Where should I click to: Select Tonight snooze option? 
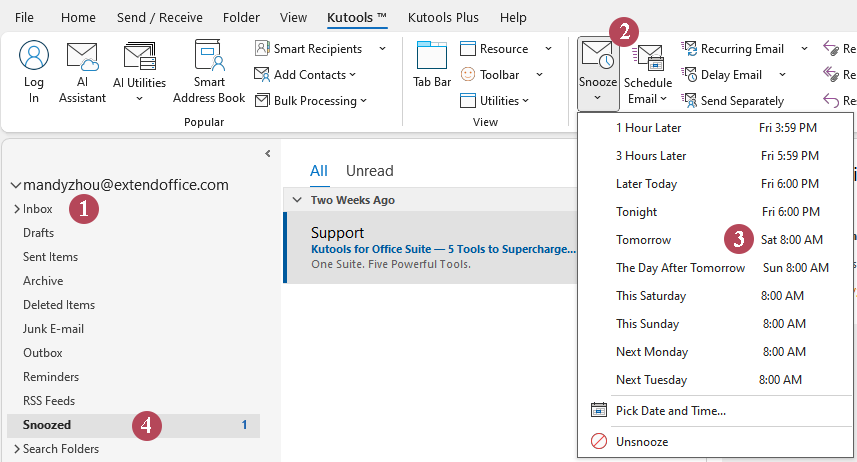(715, 212)
